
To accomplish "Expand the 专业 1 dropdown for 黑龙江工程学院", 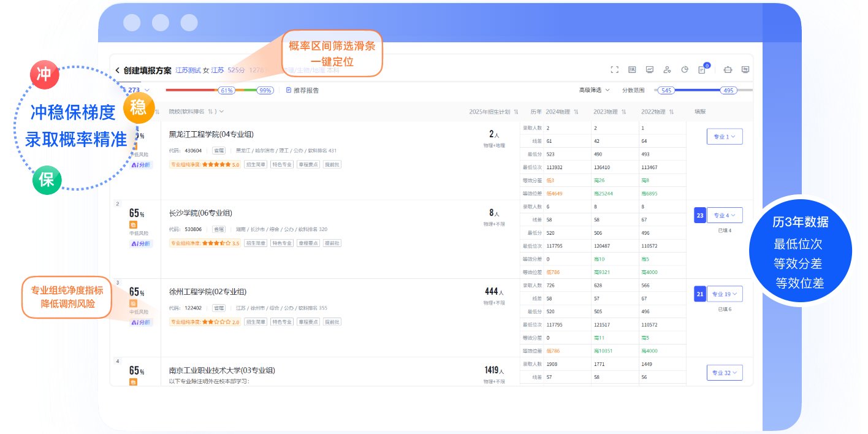I will click(725, 137).
